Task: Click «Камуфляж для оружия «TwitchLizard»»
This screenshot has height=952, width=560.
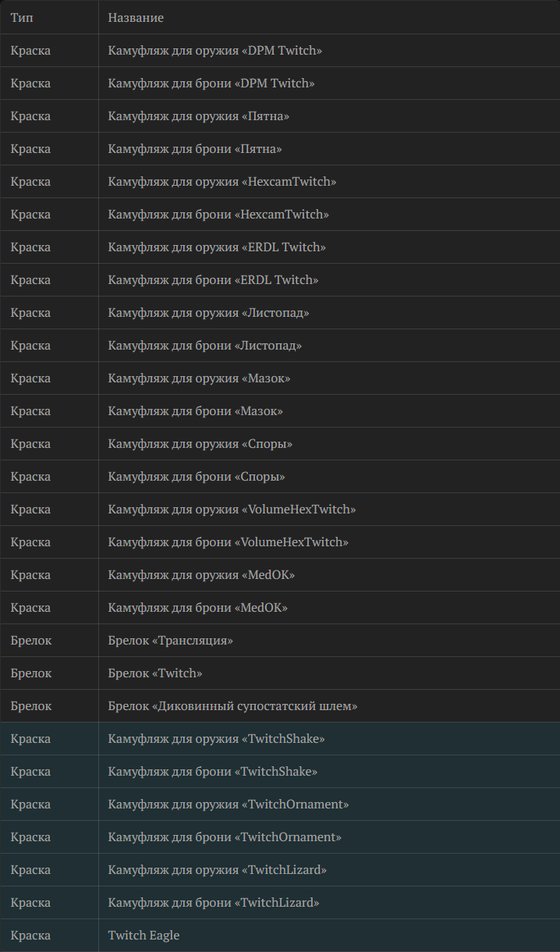Action: pyautogui.click(x=217, y=870)
